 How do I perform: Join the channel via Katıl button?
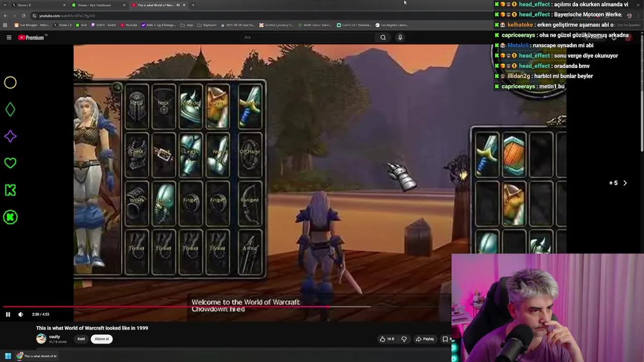[x=81, y=339]
